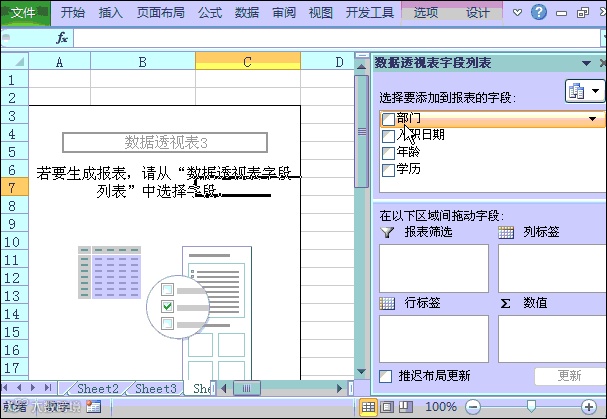Open the Excel help question mark icon

coord(538,12)
